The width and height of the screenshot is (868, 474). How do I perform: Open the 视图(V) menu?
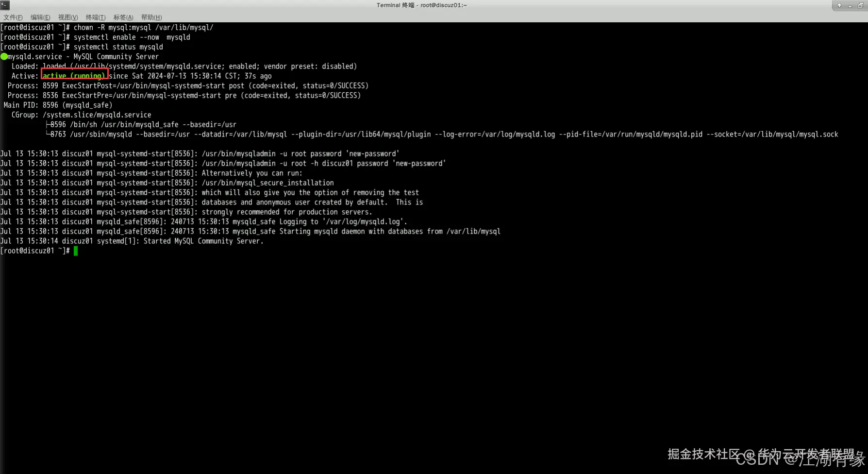point(68,17)
